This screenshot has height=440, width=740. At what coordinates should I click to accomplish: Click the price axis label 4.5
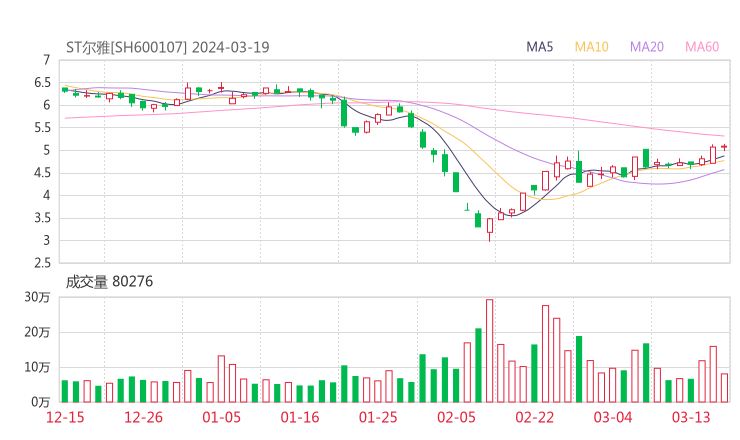[x=42, y=173]
